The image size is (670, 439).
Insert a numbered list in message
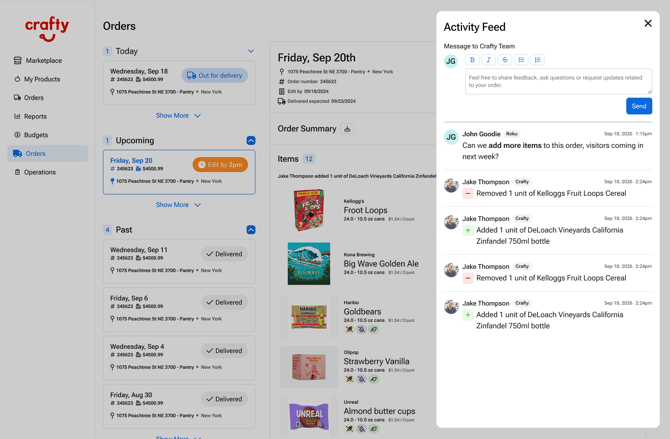pyautogui.click(x=538, y=60)
